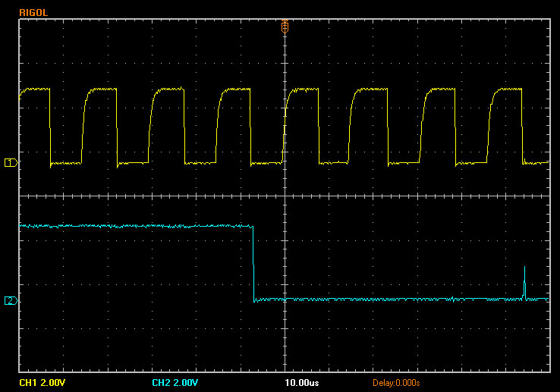The width and height of the screenshot is (560, 392).
Task: Click the first yellow falling edge from left
Action: click(x=50, y=125)
